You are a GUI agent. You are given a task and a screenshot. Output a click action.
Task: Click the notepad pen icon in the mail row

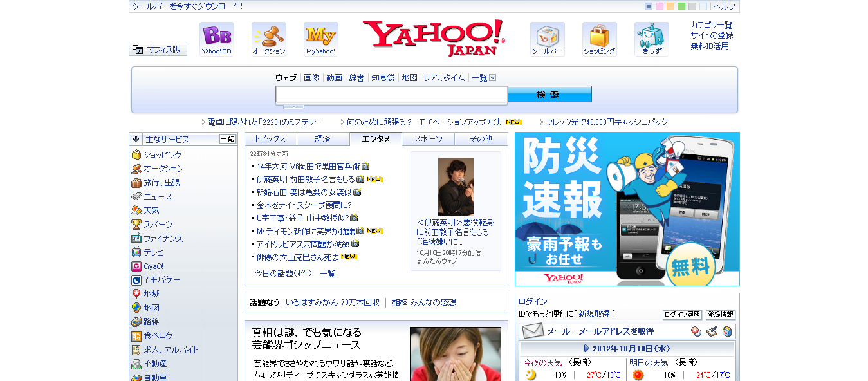[x=711, y=331]
